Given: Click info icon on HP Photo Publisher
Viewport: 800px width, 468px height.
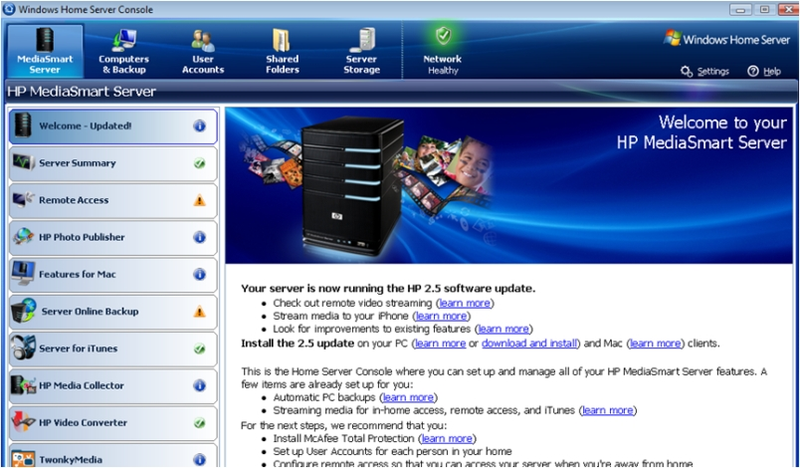Looking at the screenshot, I should click(199, 237).
